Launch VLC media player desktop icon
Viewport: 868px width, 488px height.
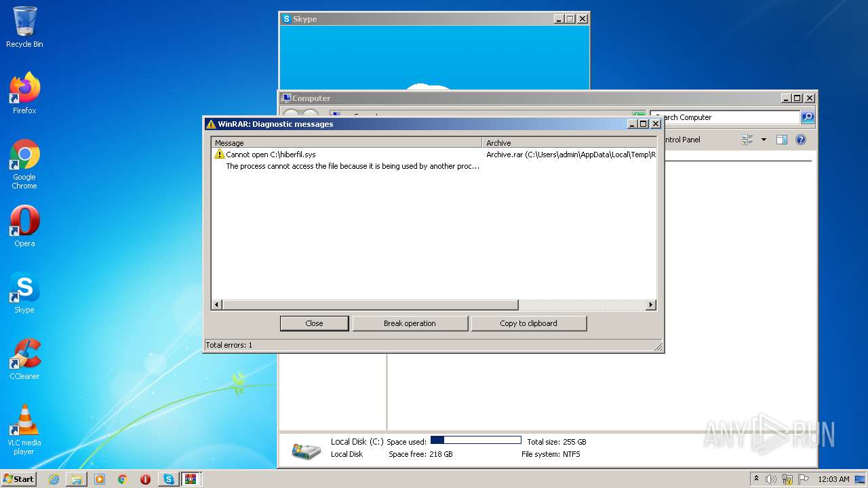24,430
